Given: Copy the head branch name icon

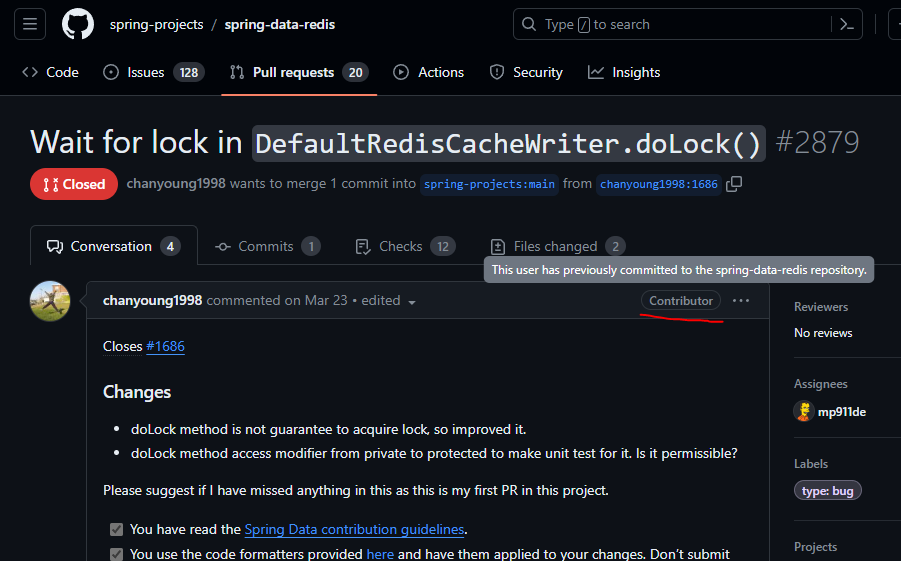Looking at the screenshot, I should pyautogui.click(x=734, y=184).
